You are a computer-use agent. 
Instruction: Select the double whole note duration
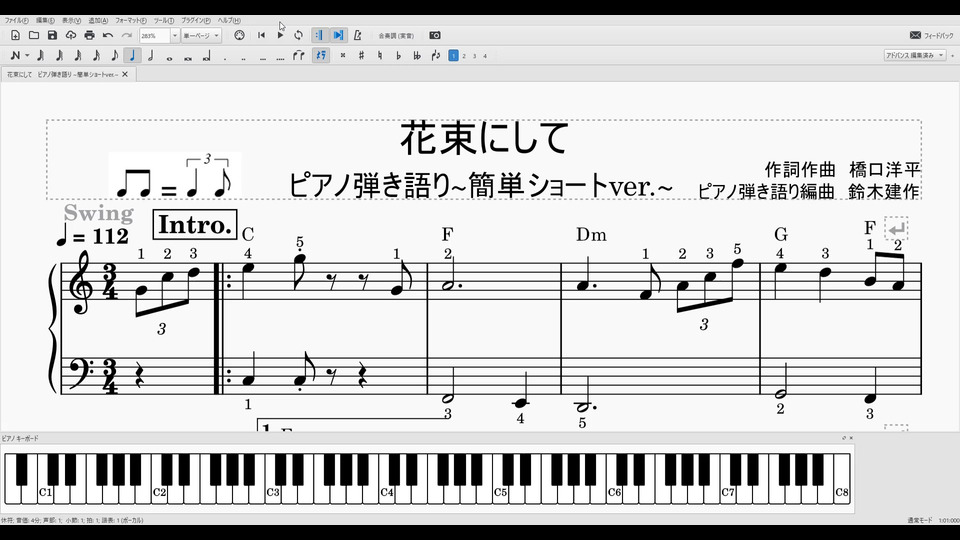pyautogui.click(x=188, y=58)
